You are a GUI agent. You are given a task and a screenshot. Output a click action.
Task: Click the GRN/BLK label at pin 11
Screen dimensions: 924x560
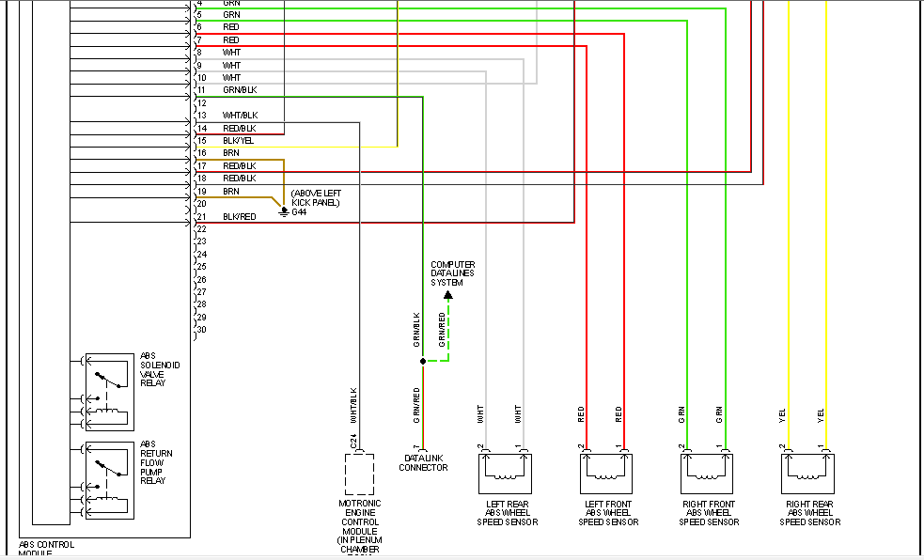240,90
